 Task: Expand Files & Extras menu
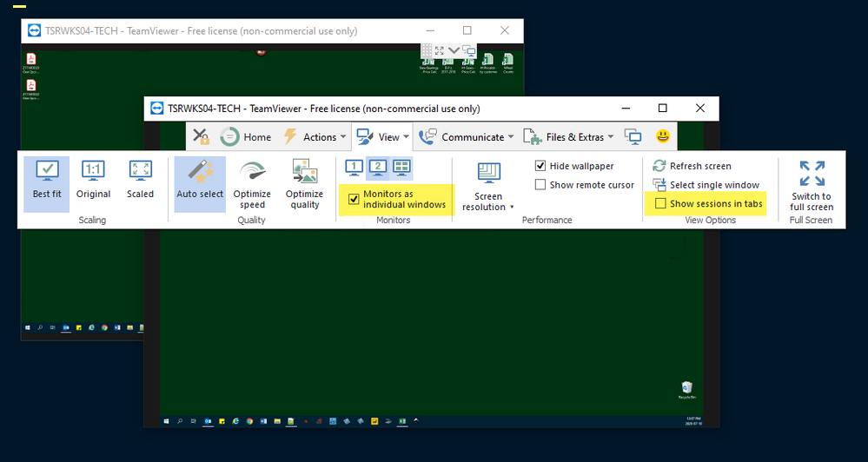tap(569, 136)
